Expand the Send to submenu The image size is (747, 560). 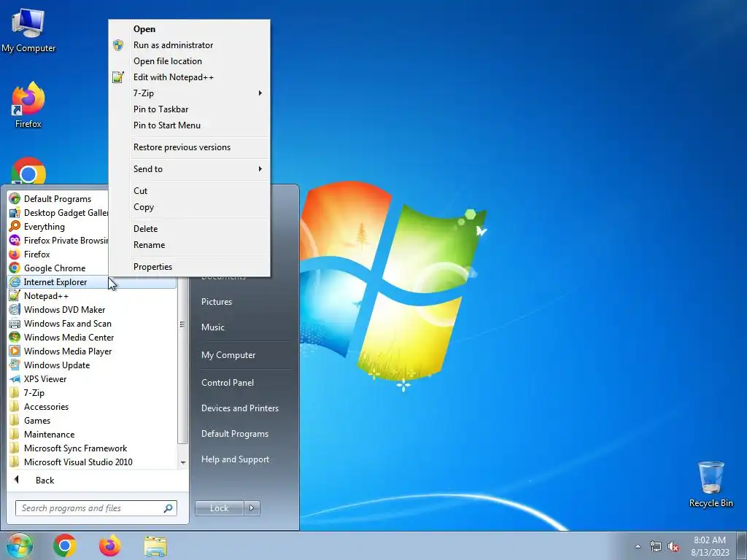click(x=190, y=169)
